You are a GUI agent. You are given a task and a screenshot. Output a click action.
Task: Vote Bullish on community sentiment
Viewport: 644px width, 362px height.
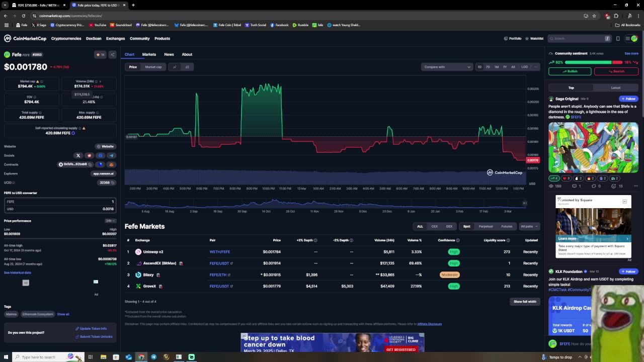coord(570,71)
